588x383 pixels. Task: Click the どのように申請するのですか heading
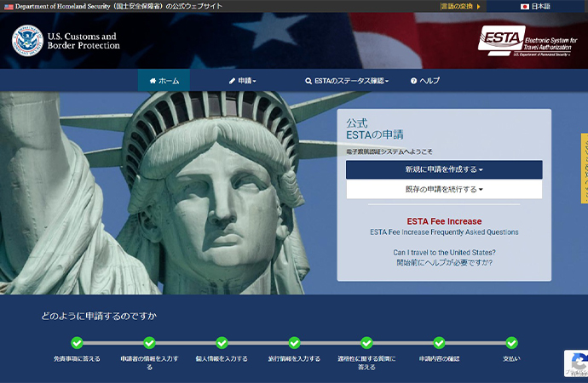point(99,316)
